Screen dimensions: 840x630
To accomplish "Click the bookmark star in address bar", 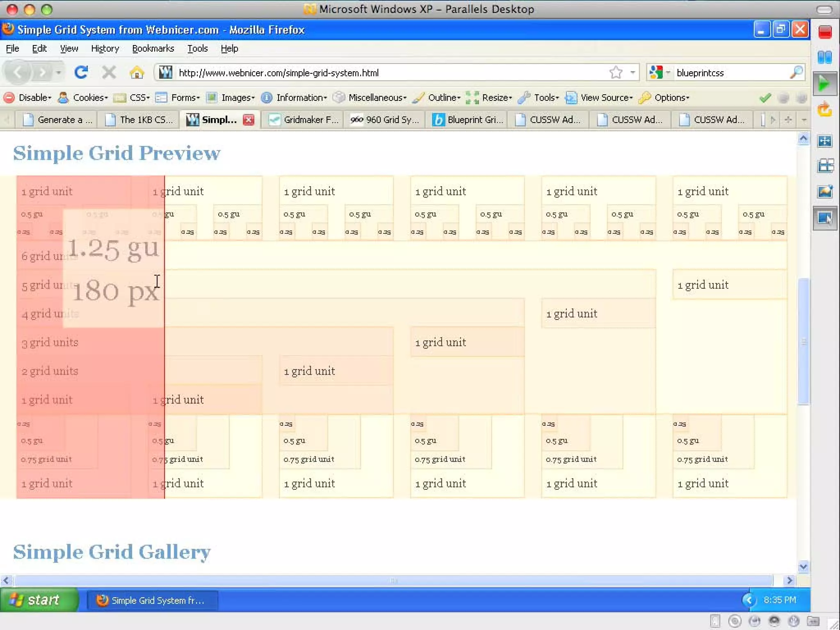I will coord(615,73).
